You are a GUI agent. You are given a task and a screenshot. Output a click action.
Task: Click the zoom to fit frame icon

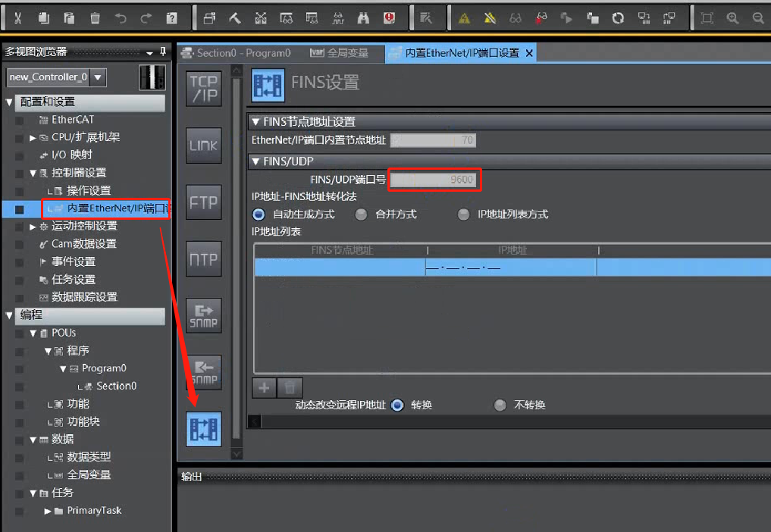click(707, 19)
